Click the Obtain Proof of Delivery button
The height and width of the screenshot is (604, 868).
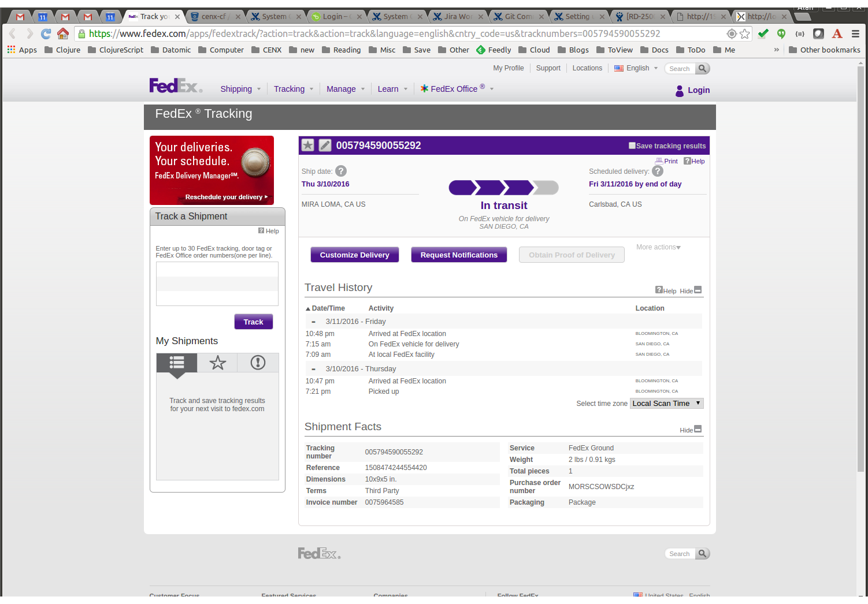click(x=572, y=255)
